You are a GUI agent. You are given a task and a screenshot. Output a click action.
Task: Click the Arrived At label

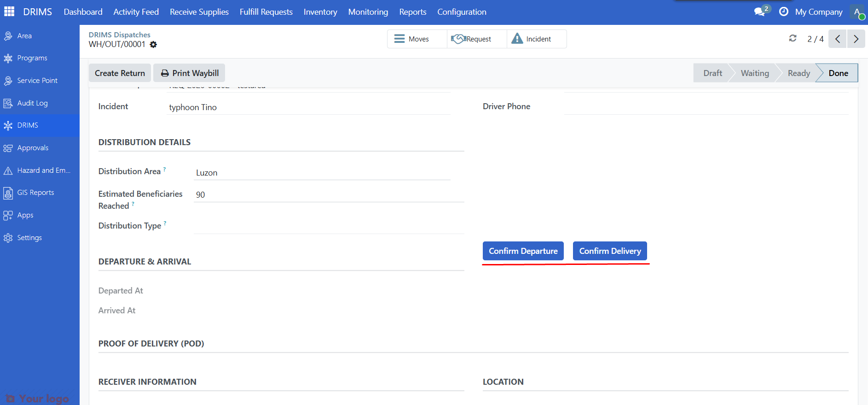point(117,311)
